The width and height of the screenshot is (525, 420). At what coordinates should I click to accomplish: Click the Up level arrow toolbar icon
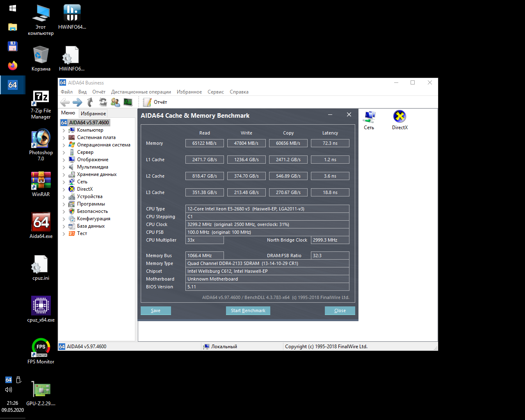[x=90, y=102]
